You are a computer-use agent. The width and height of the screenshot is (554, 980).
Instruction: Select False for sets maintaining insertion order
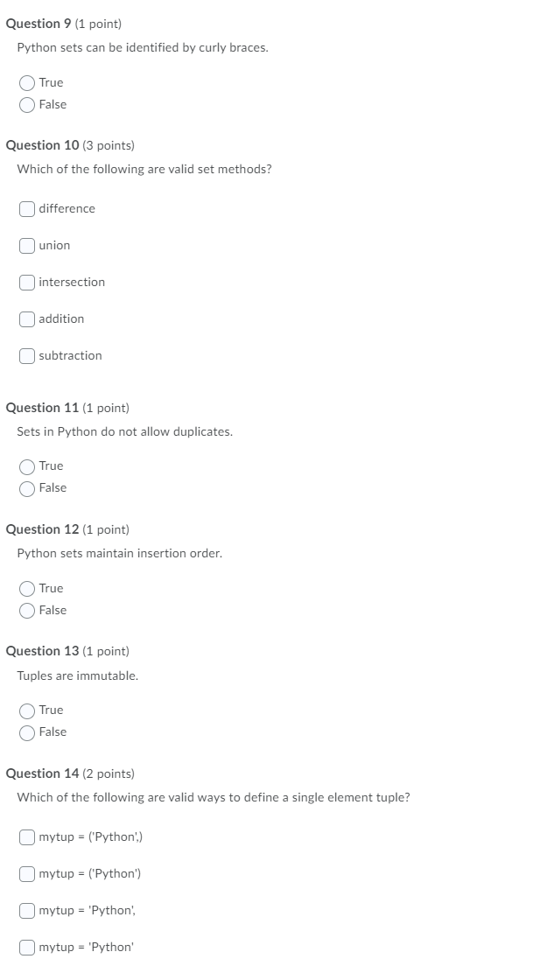point(27,610)
